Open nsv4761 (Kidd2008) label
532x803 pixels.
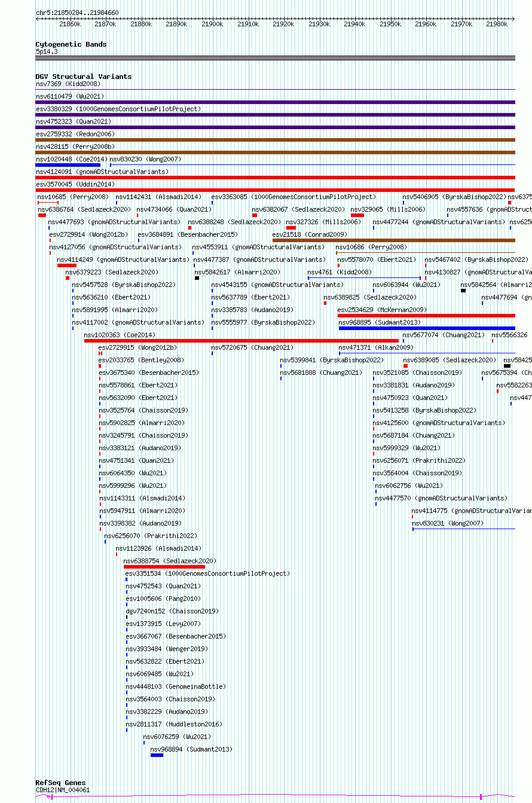340,272
